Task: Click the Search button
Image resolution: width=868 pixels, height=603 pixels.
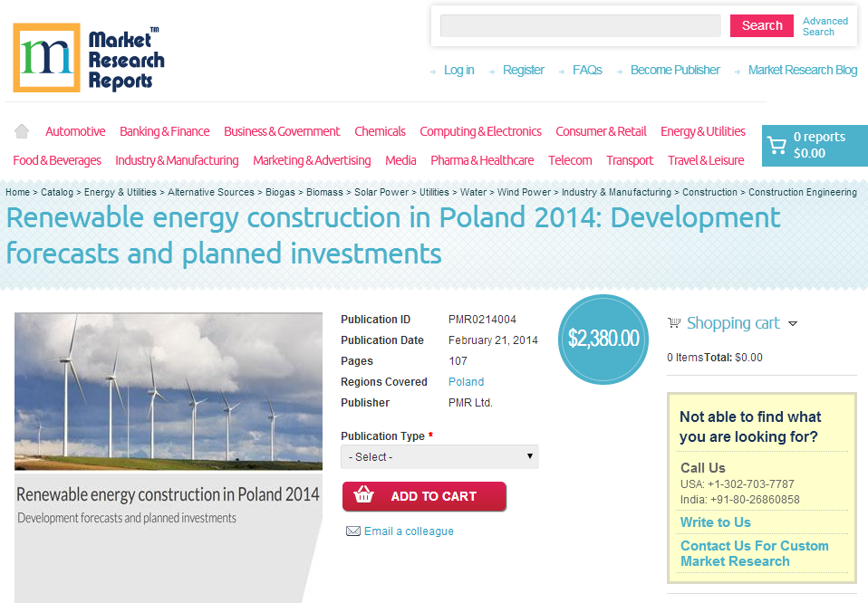Action: pyautogui.click(x=762, y=25)
